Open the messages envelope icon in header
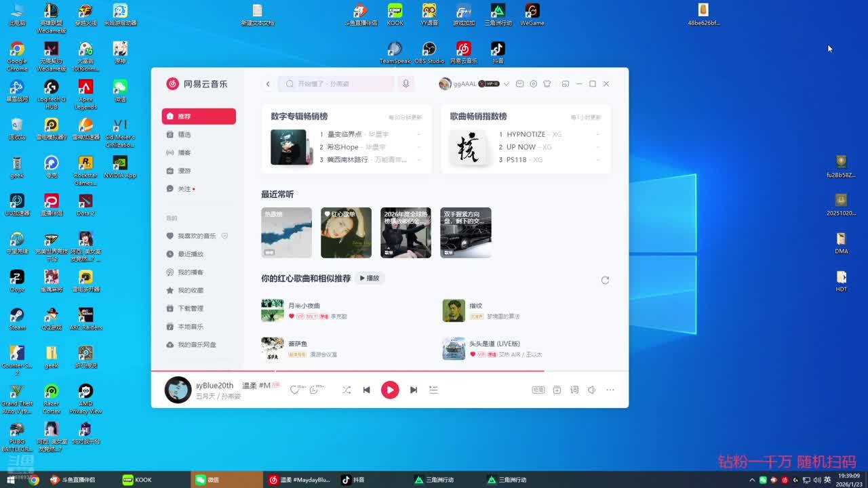868x488 pixels. tap(520, 84)
